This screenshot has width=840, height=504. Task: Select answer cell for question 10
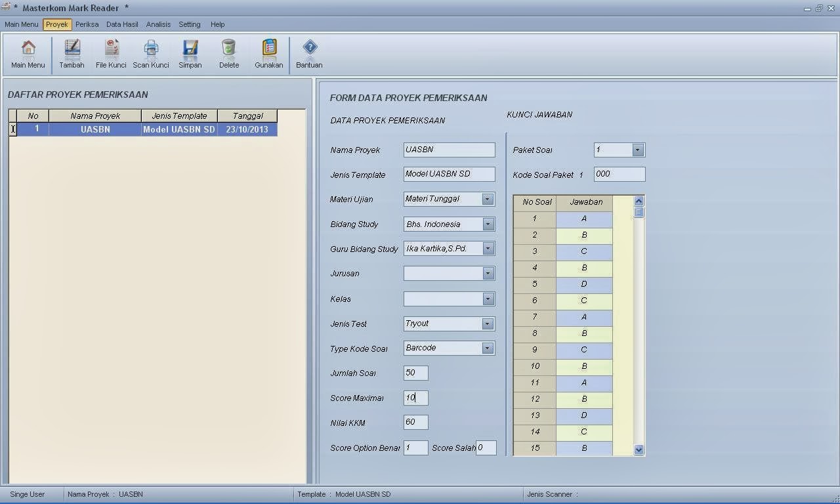tap(584, 366)
